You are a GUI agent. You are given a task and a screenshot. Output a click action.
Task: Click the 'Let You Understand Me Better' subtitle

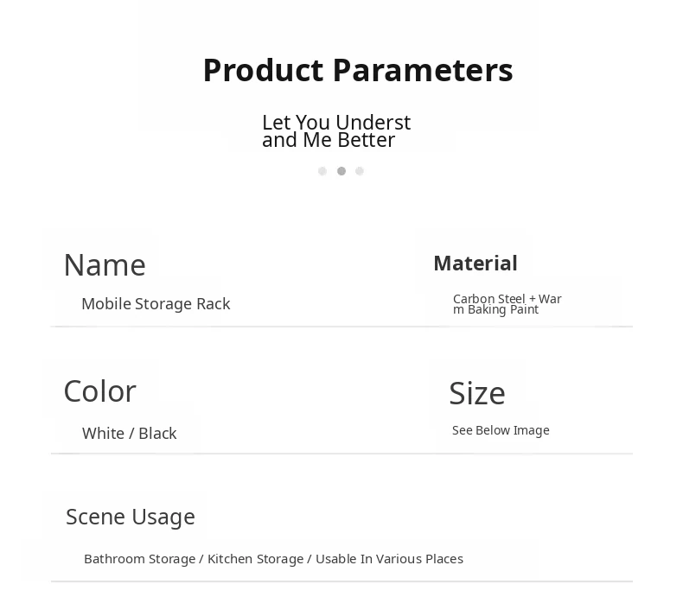pyautogui.click(x=335, y=131)
